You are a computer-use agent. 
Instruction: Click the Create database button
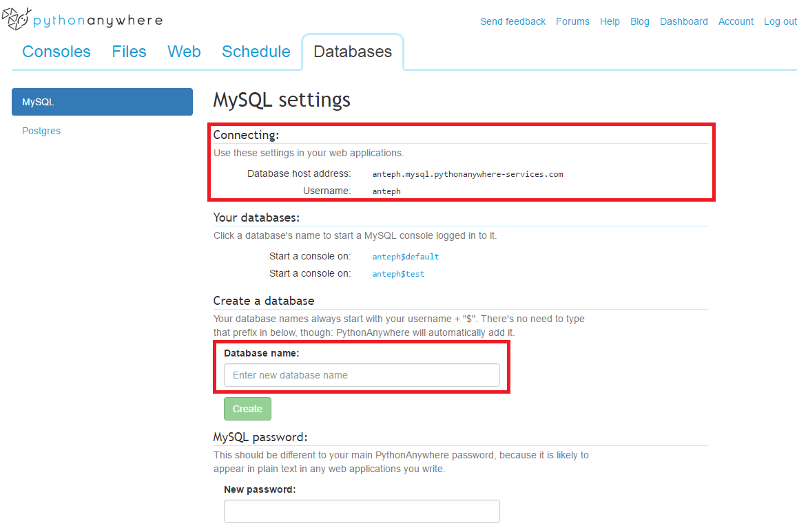tap(247, 408)
